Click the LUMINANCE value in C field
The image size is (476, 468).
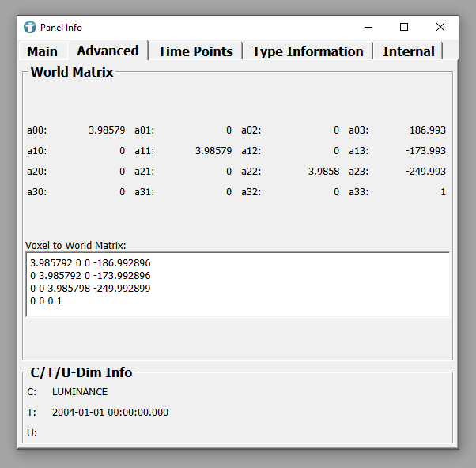pyautogui.click(x=80, y=392)
